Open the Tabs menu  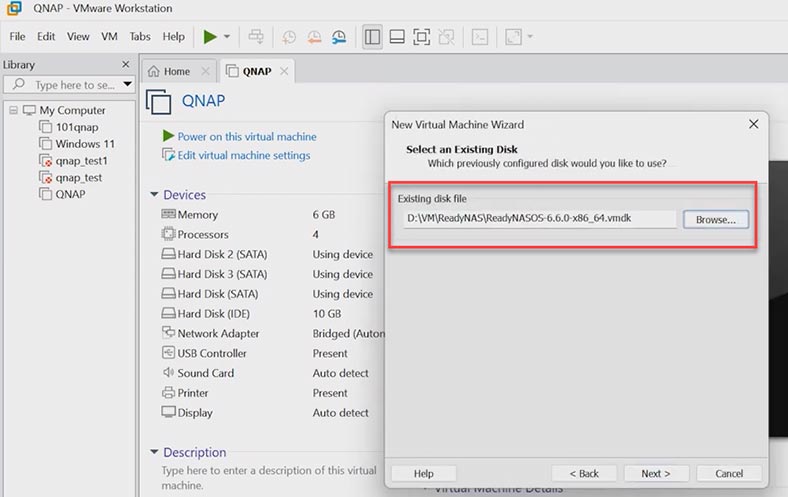tap(140, 37)
